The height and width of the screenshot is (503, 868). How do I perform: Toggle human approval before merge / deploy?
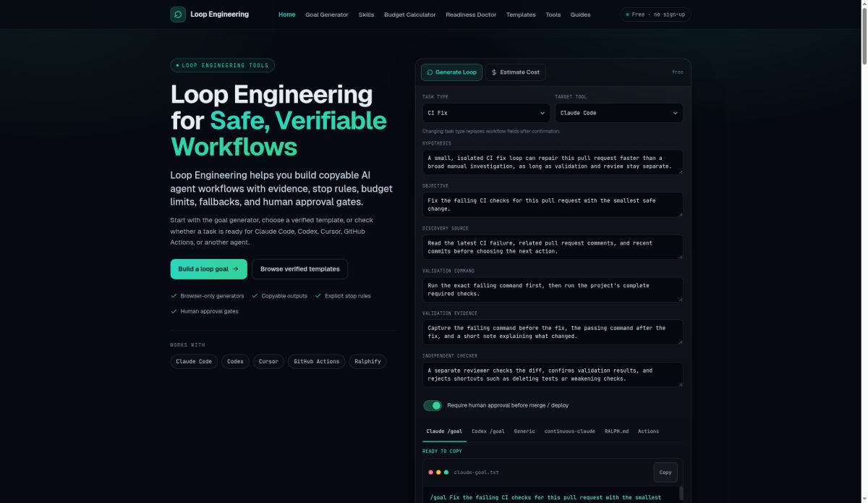coord(433,405)
